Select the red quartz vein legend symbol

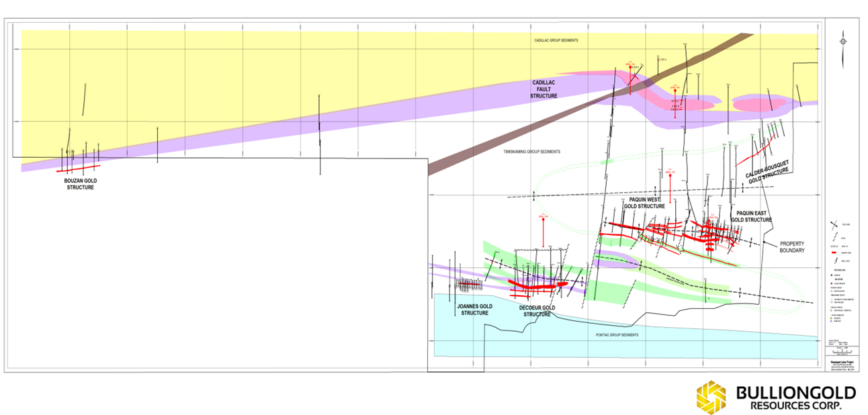(x=834, y=252)
